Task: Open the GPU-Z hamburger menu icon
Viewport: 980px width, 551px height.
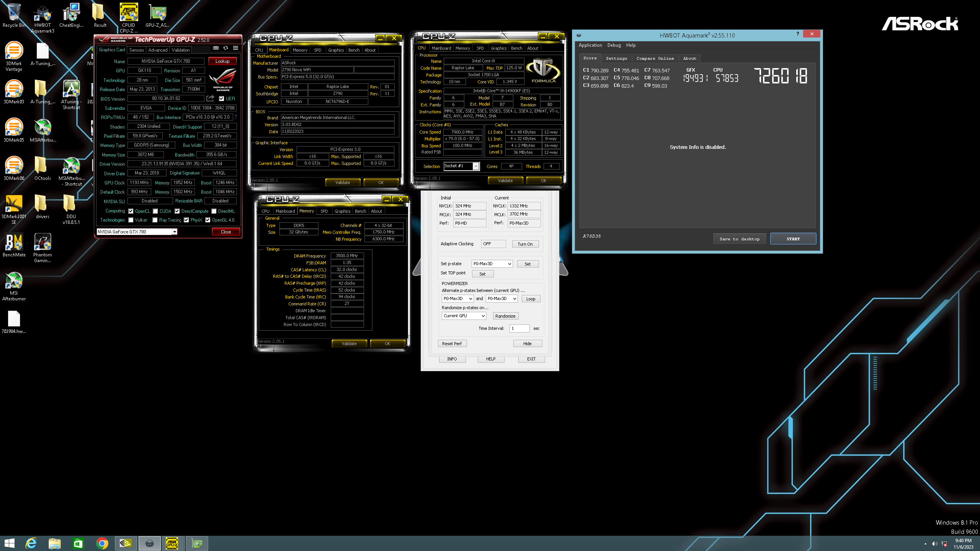Action: [x=235, y=48]
